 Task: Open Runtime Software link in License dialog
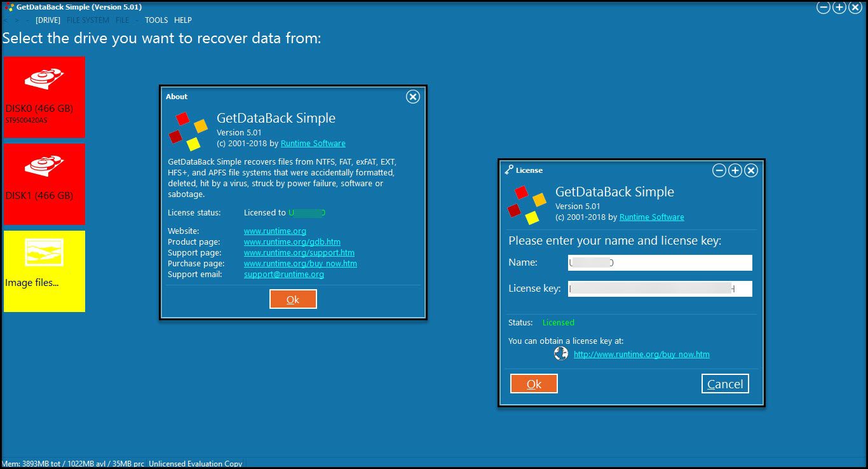(x=652, y=217)
